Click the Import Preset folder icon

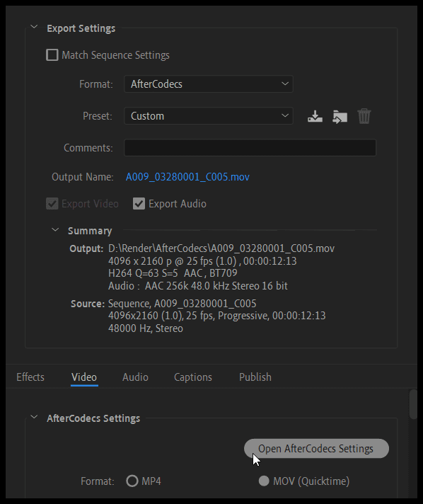(x=340, y=116)
